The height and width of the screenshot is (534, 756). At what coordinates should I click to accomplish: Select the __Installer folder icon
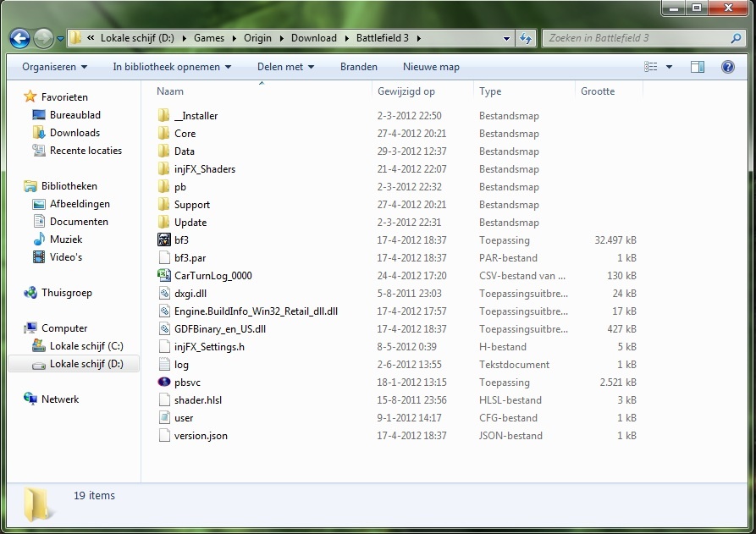coord(164,116)
